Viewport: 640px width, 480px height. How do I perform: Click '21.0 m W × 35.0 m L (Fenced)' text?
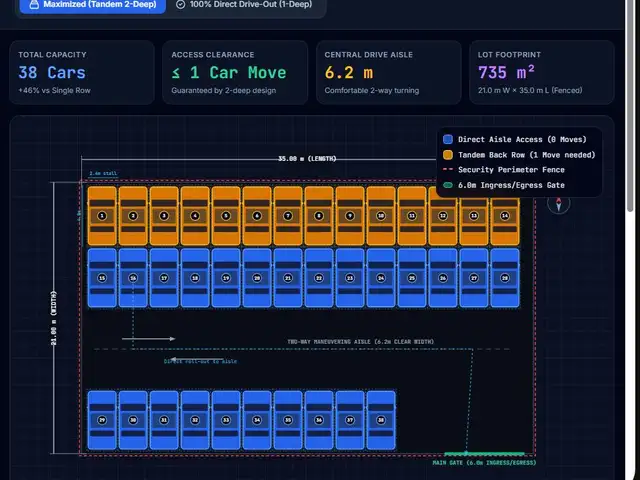pyautogui.click(x=530, y=91)
